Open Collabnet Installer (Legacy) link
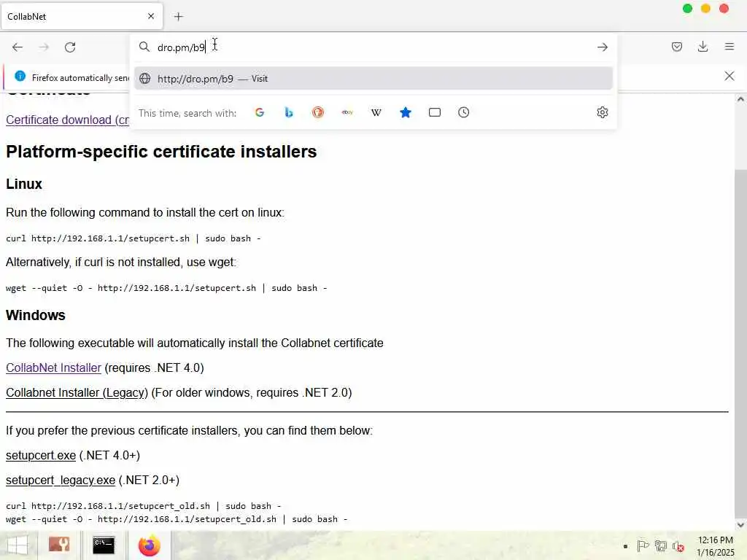The image size is (747, 560). click(77, 392)
